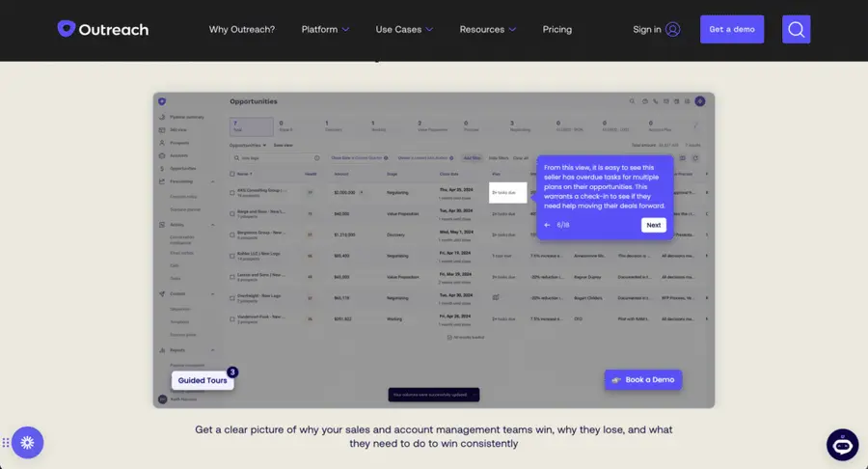
Task: Click the drag handle dots beside settings button
Action: coord(6,442)
